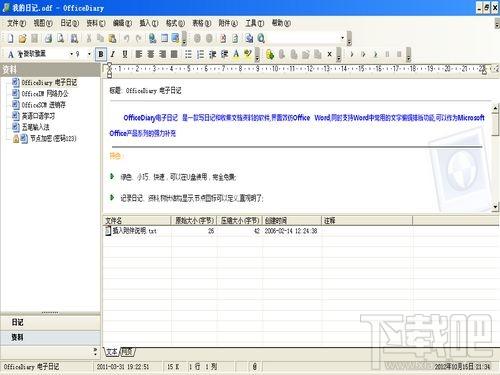Open the 编辑 menu
Viewport: 500px width, 375px height.
point(122,23)
